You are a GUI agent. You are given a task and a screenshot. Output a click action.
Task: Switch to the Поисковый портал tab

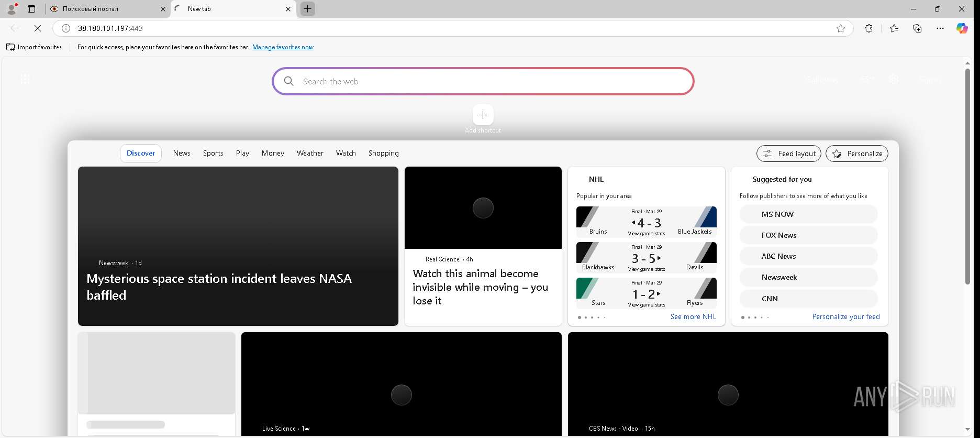coord(107,9)
